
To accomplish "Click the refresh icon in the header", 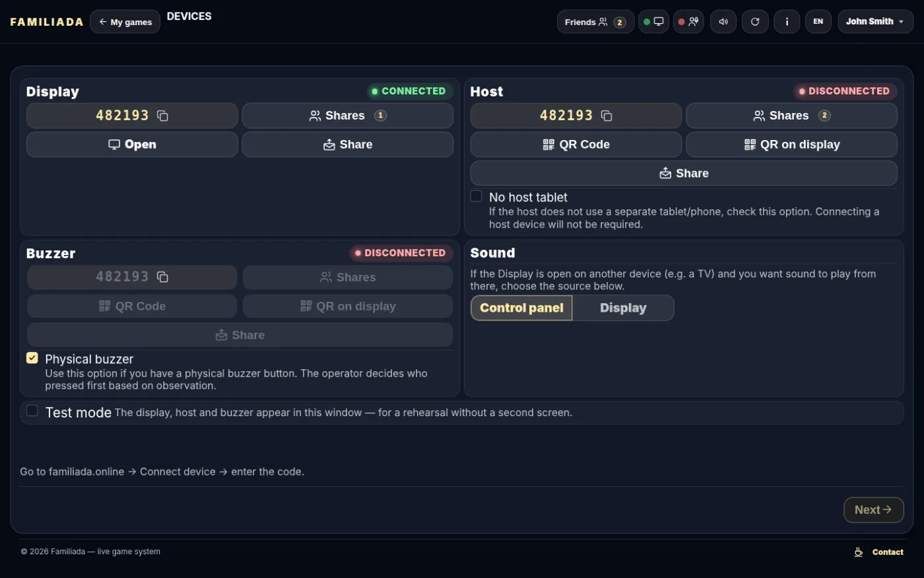I will (x=755, y=22).
